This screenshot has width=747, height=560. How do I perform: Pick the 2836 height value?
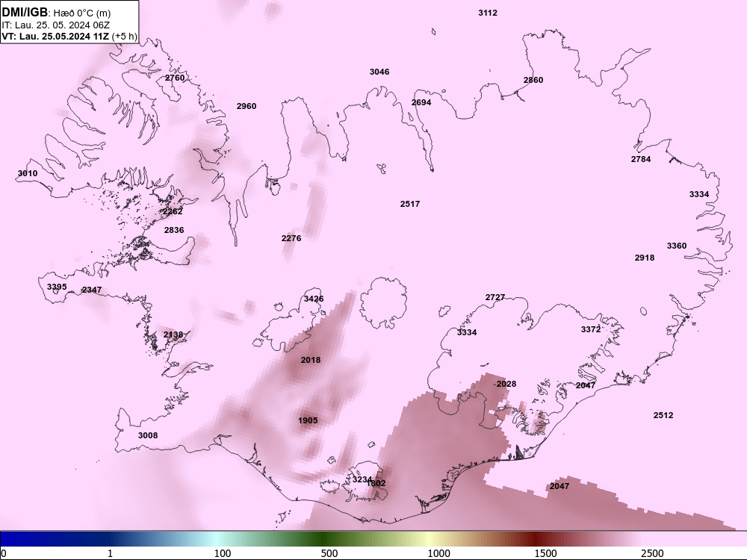click(x=174, y=230)
